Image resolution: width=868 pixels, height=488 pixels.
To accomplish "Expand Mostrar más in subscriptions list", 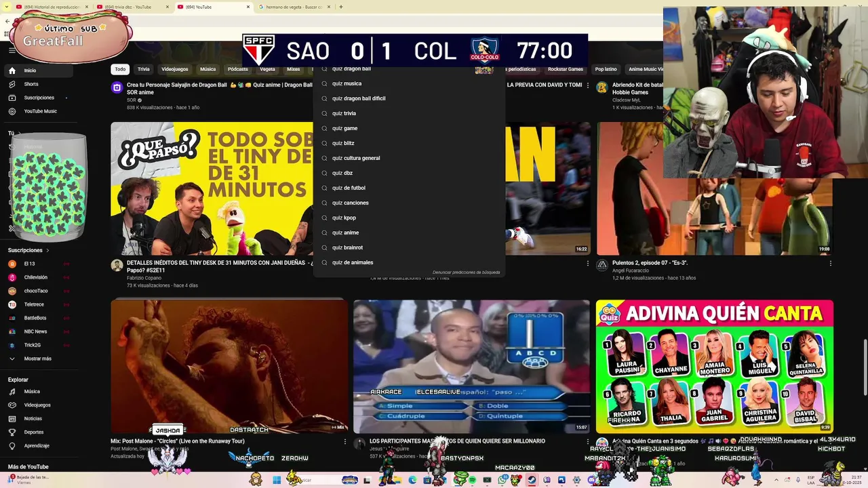I will (37, 359).
